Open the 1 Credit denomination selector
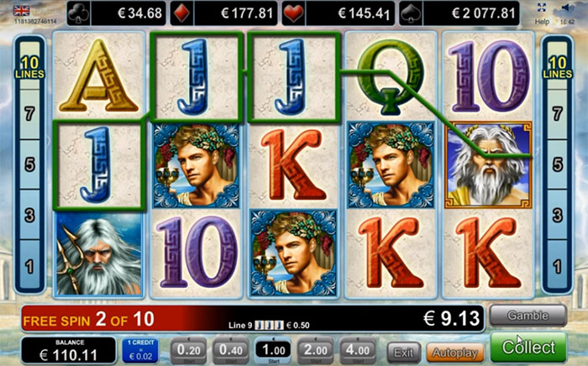 pyautogui.click(x=140, y=351)
